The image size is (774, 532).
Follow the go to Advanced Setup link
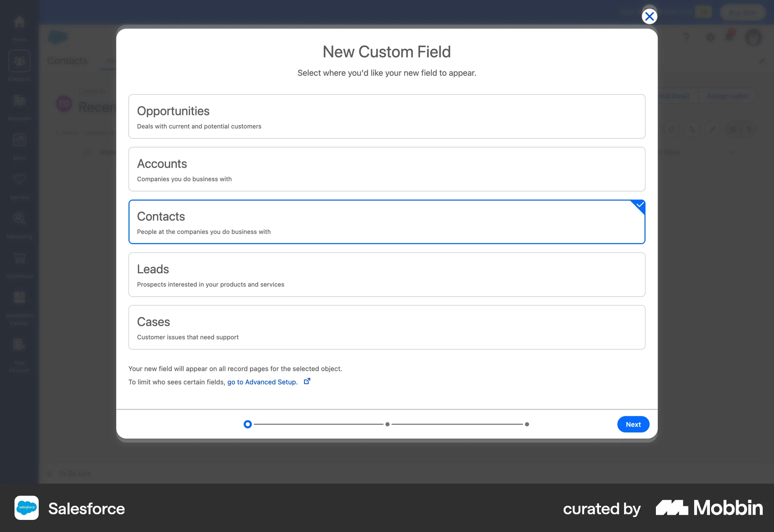pyautogui.click(x=262, y=382)
